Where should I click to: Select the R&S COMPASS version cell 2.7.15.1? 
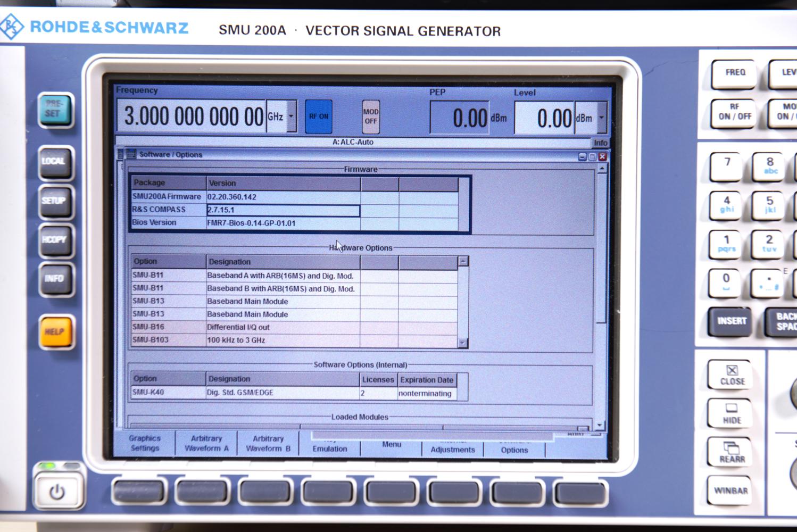point(283,210)
